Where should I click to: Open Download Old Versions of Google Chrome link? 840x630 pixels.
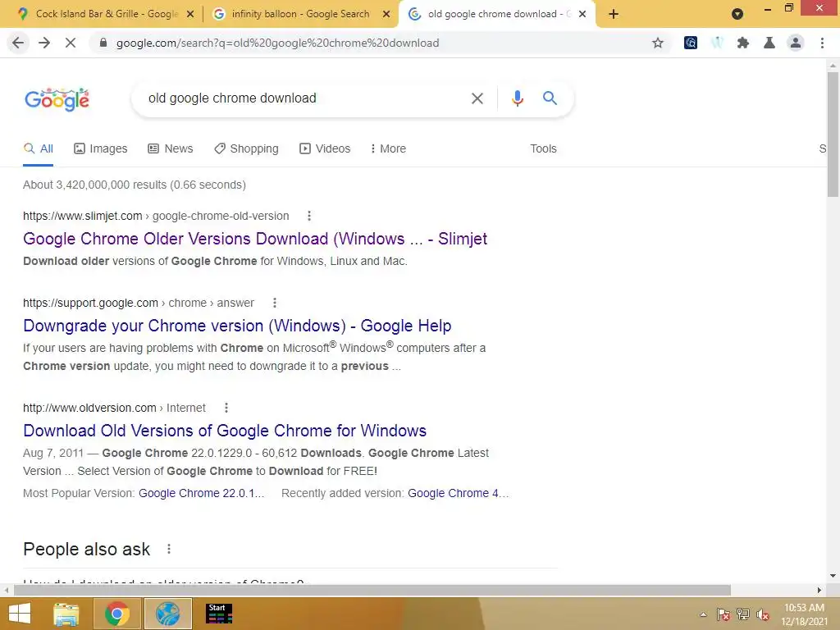(225, 431)
